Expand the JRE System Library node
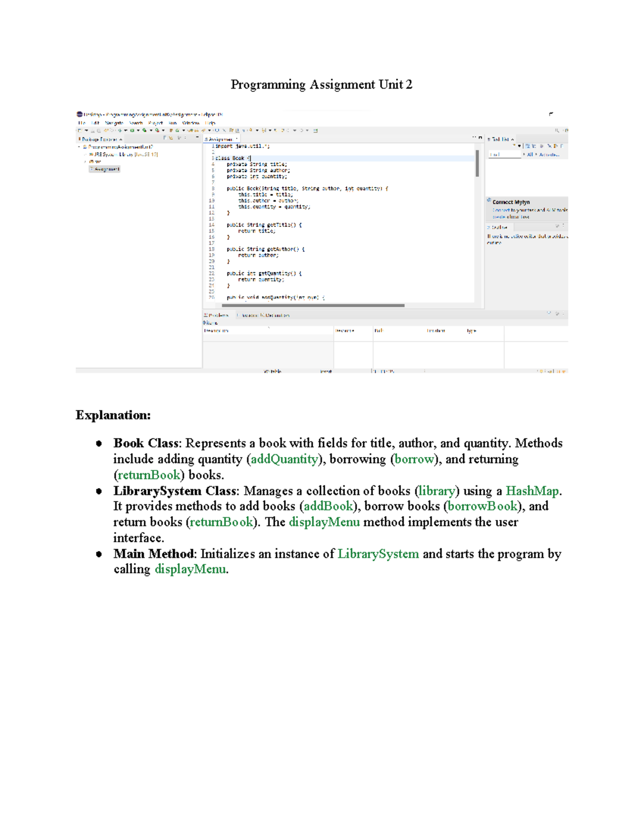Viewport: 644px width, 834px height. tap(85, 155)
